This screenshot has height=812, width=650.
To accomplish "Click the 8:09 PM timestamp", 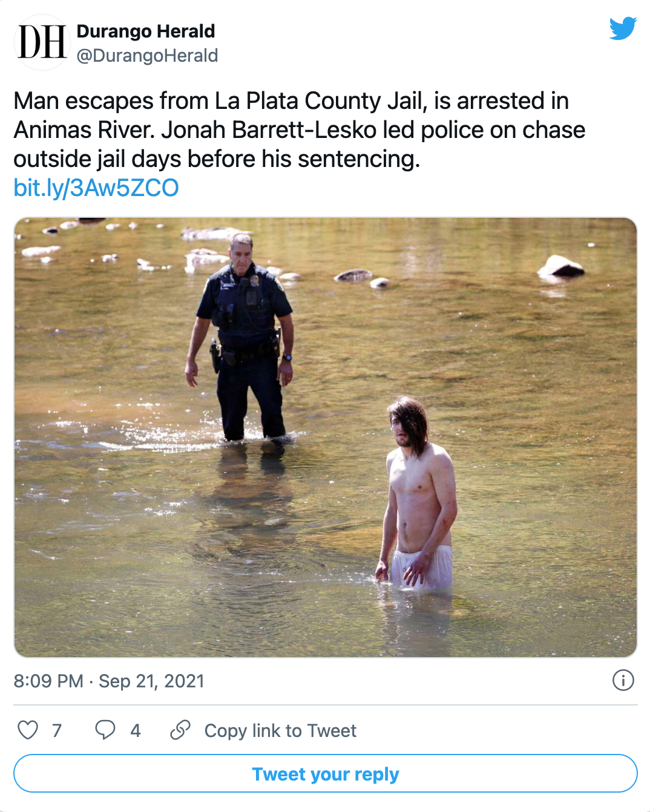I will click(48, 681).
